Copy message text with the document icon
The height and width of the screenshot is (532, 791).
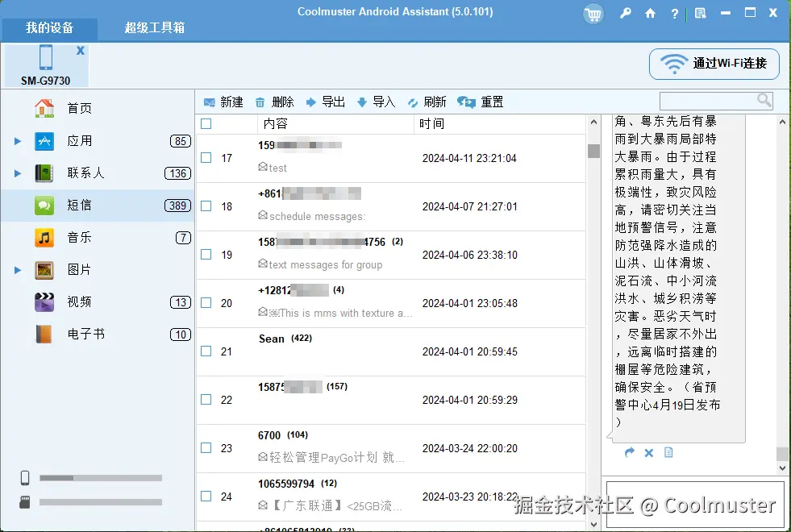tap(668, 452)
